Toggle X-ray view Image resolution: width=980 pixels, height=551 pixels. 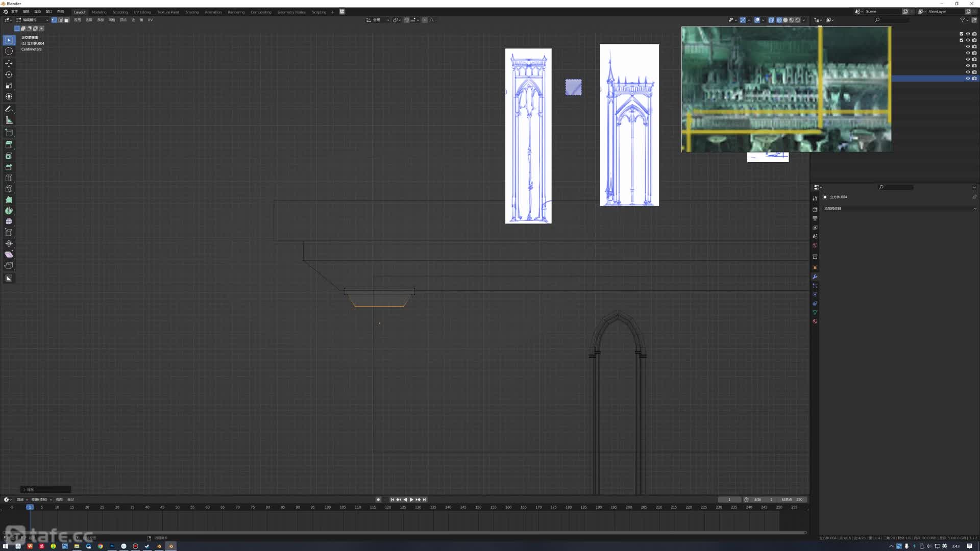pos(771,20)
